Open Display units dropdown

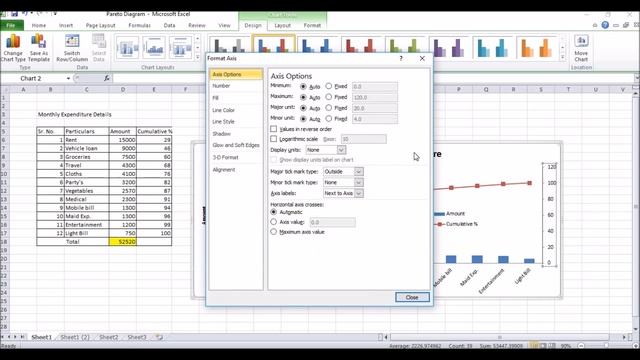point(341,150)
